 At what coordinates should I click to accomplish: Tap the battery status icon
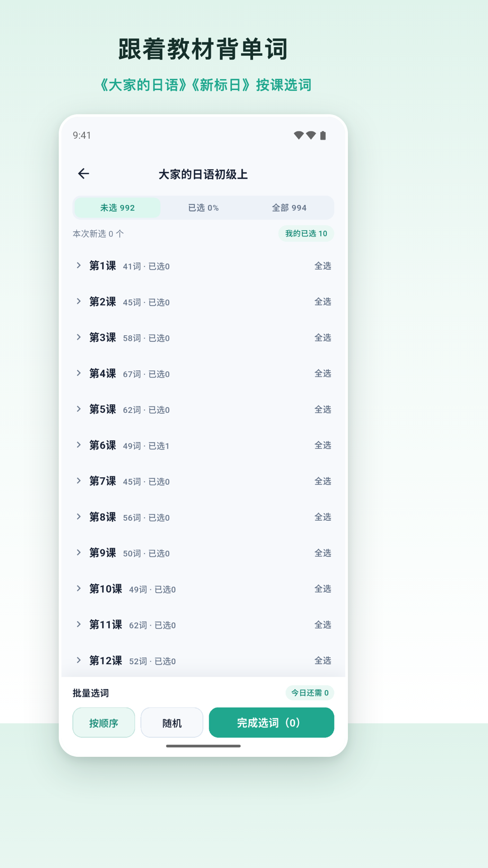(323, 136)
